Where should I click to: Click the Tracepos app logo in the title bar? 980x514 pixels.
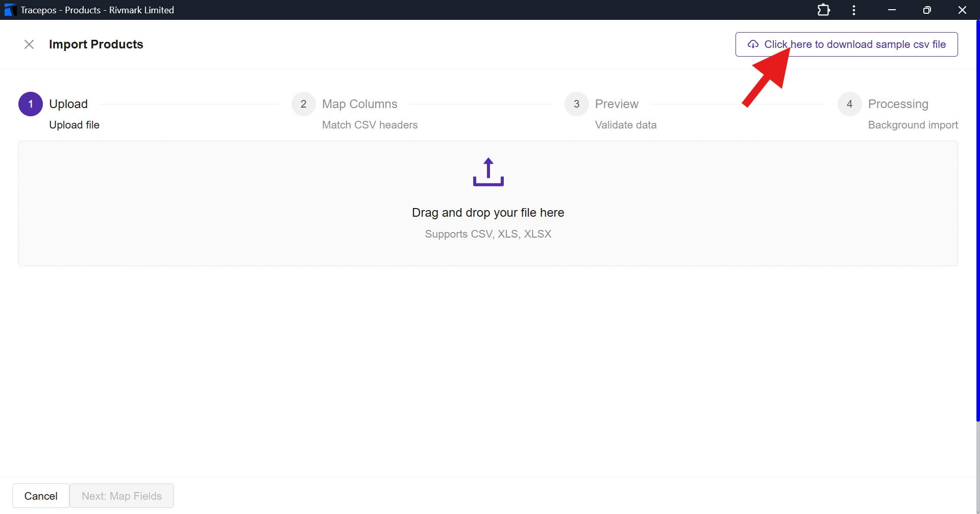pos(10,10)
